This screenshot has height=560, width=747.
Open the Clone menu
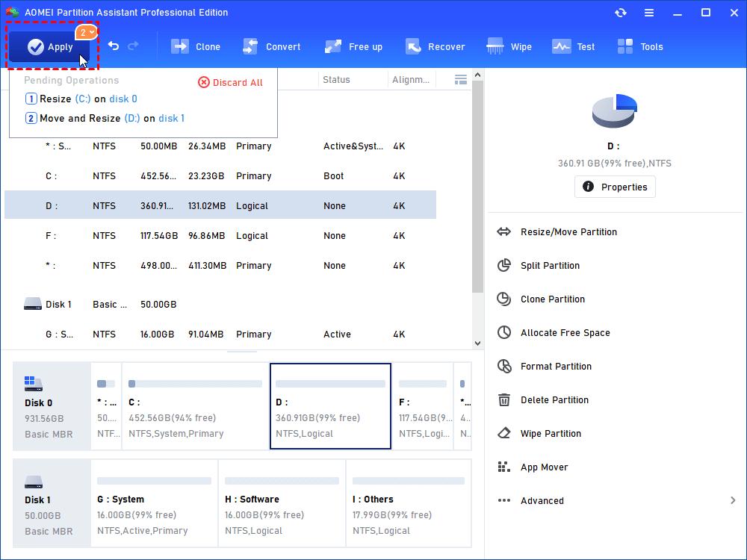point(196,46)
